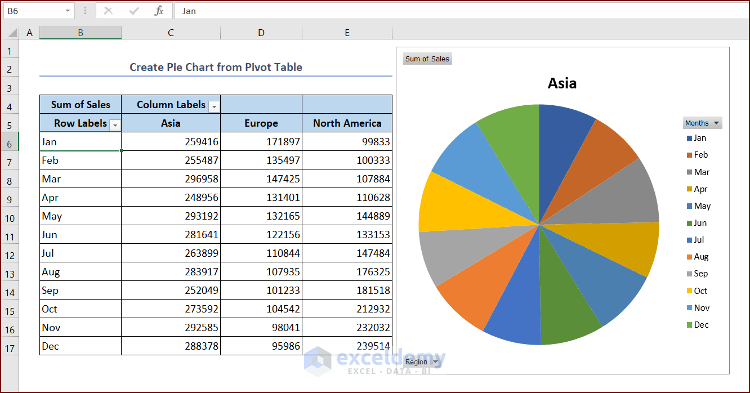750x393 pixels.
Task: Select the Sep row label cell
Action: 80,290
